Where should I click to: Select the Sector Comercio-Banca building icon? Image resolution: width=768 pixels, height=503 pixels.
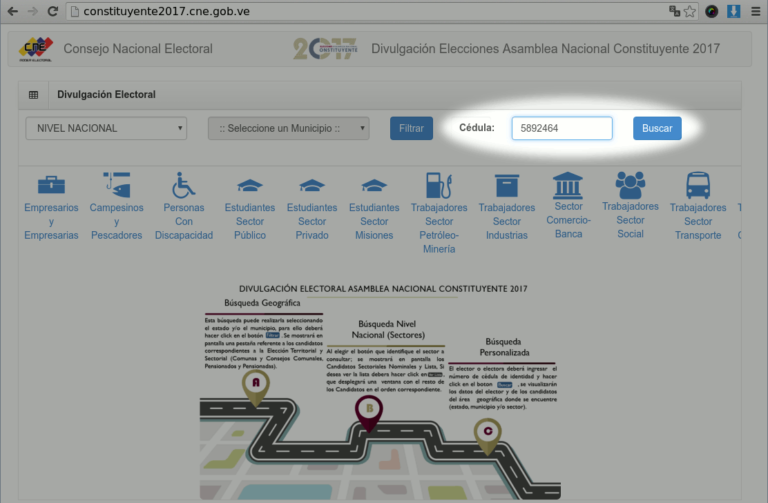568,185
